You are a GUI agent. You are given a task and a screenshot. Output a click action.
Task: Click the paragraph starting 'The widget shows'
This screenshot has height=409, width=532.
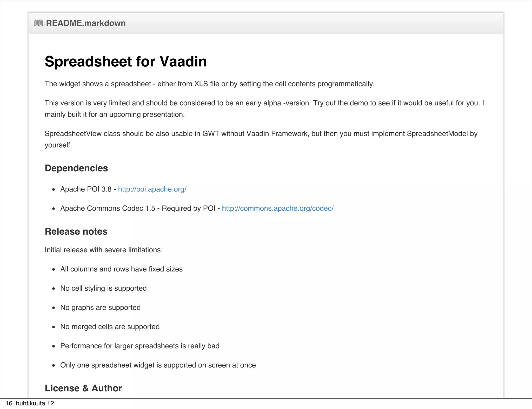[209, 84]
